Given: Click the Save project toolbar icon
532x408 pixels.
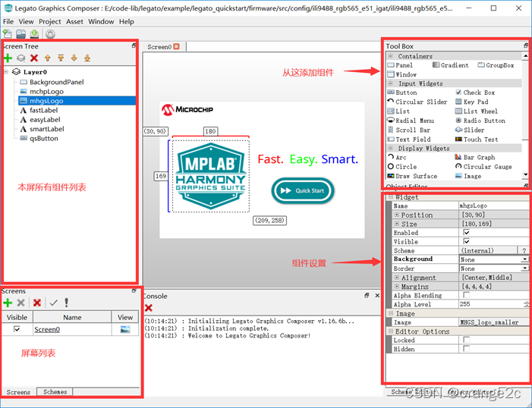Looking at the screenshot, I should pos(34,34).
